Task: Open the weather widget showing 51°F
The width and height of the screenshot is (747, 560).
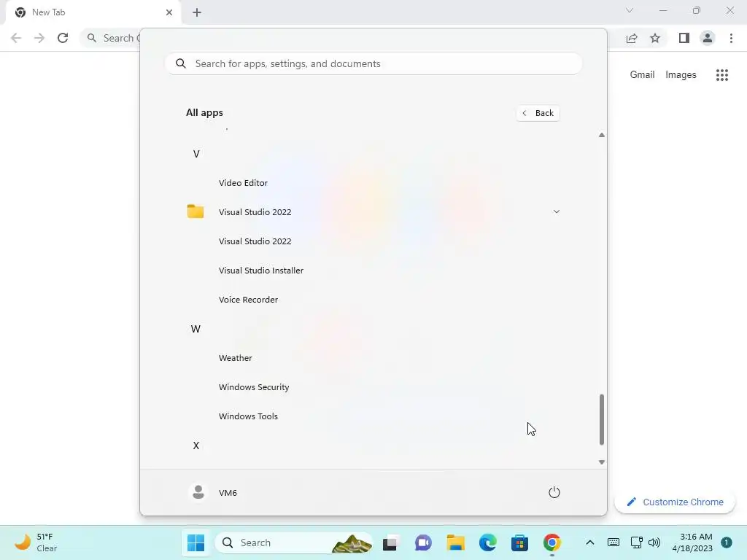Action: click(36, 542)
